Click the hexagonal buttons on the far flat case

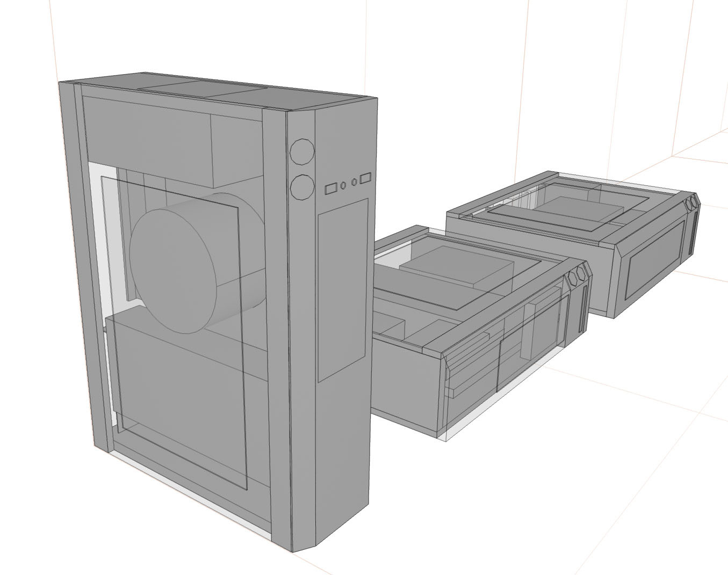coord(691,203)
